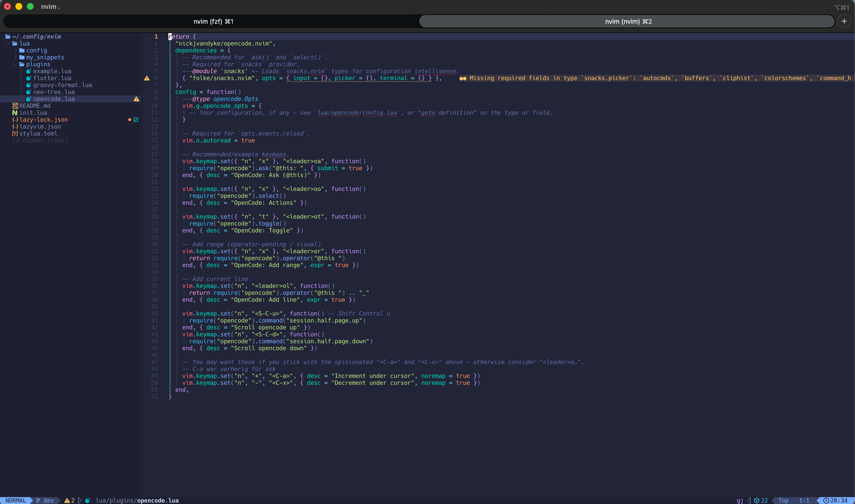Click the Neovim icon beside init.lua
Screen dimensions: 855x504
click(x=15, y=113)
